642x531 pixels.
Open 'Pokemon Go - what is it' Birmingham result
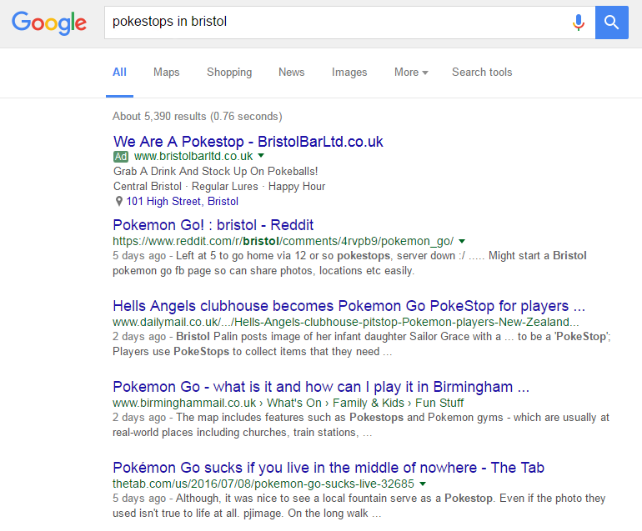(321, 387)
